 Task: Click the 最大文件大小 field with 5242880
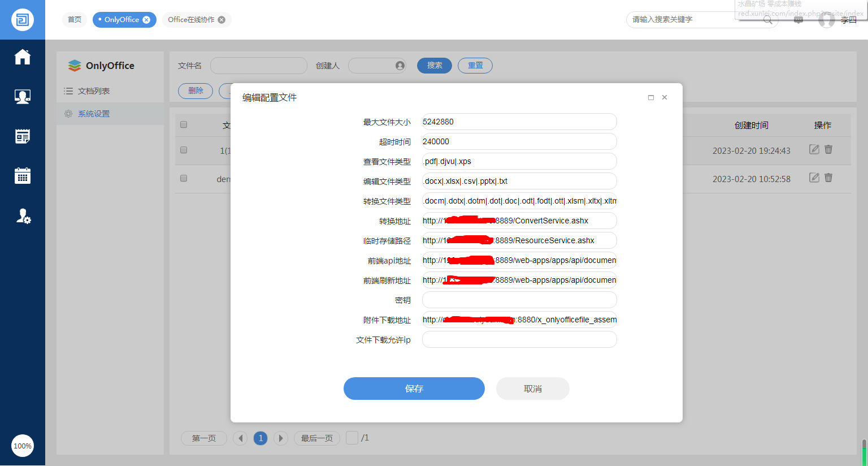[x=519, y=122]
